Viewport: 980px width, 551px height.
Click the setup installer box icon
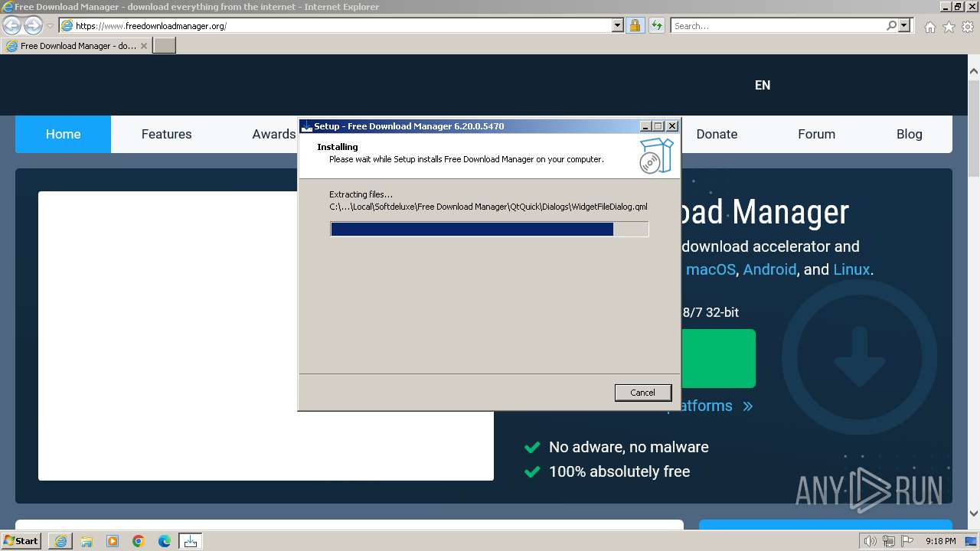(656, 155)
